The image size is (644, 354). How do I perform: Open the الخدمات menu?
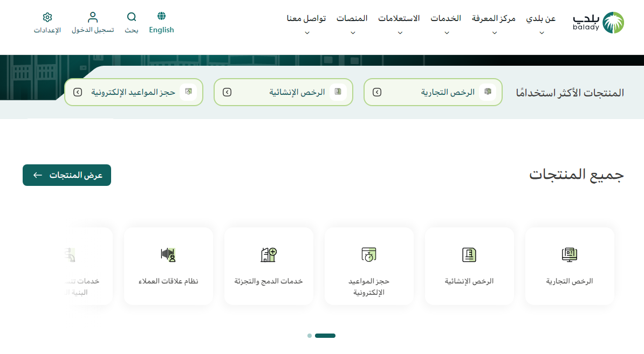point(446,18)
